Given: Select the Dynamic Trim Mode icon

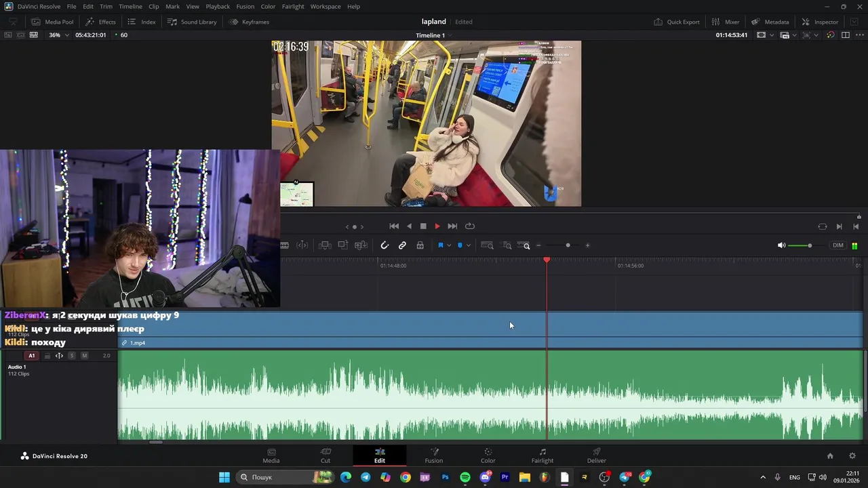Looking at the screenshot, I should pos(302,245).
